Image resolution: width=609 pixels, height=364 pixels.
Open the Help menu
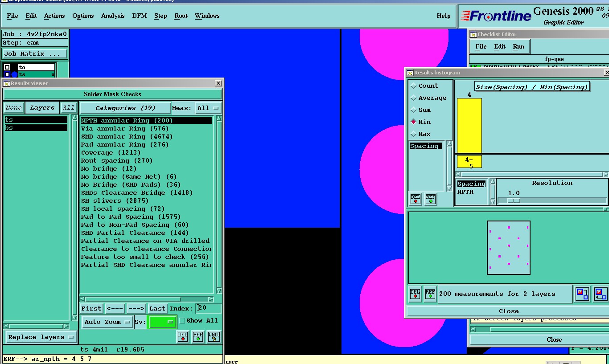click(x=444, y=16)
